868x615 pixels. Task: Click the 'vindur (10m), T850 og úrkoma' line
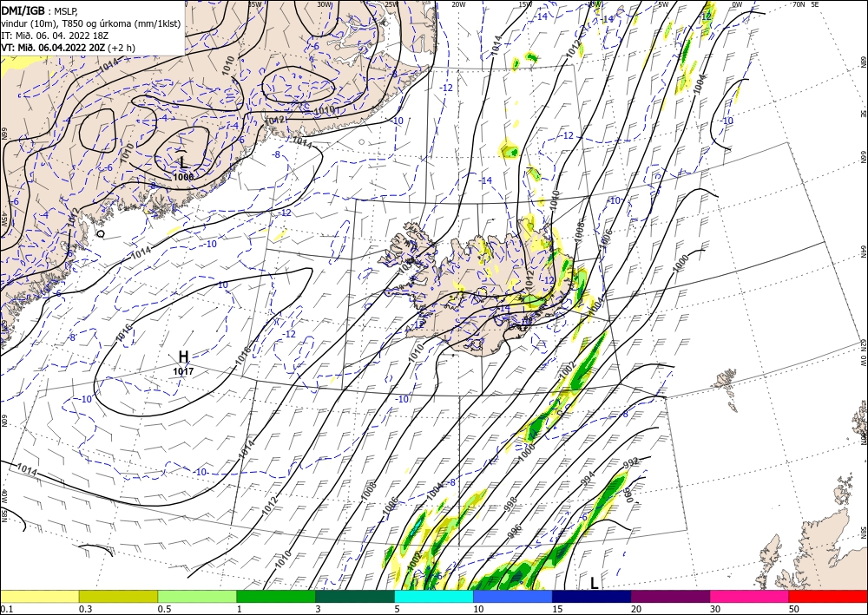pos(91,23)
